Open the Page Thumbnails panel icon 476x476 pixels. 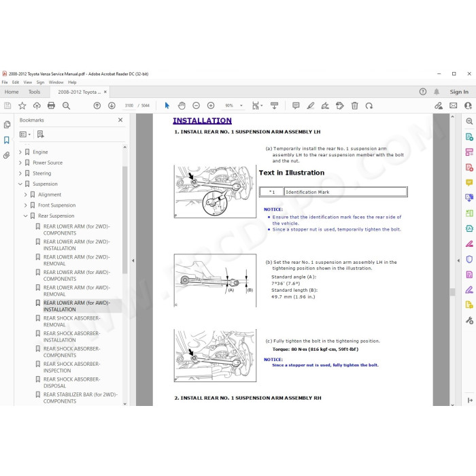pos(7,124)
